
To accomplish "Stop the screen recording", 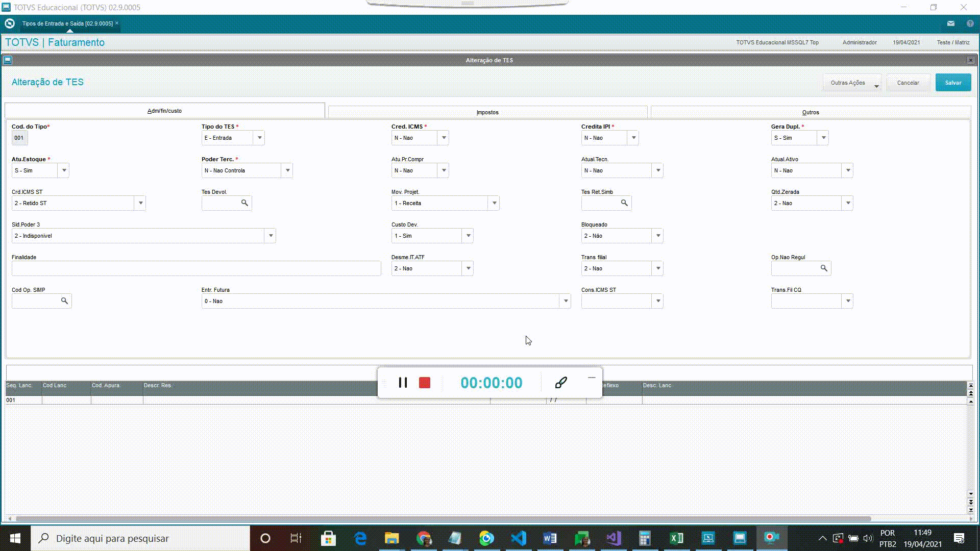I will click(x=425, y=383).
